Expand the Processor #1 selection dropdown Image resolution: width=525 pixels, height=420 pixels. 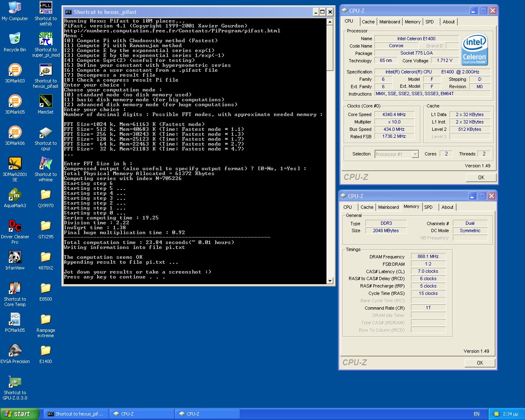point(415,154)
